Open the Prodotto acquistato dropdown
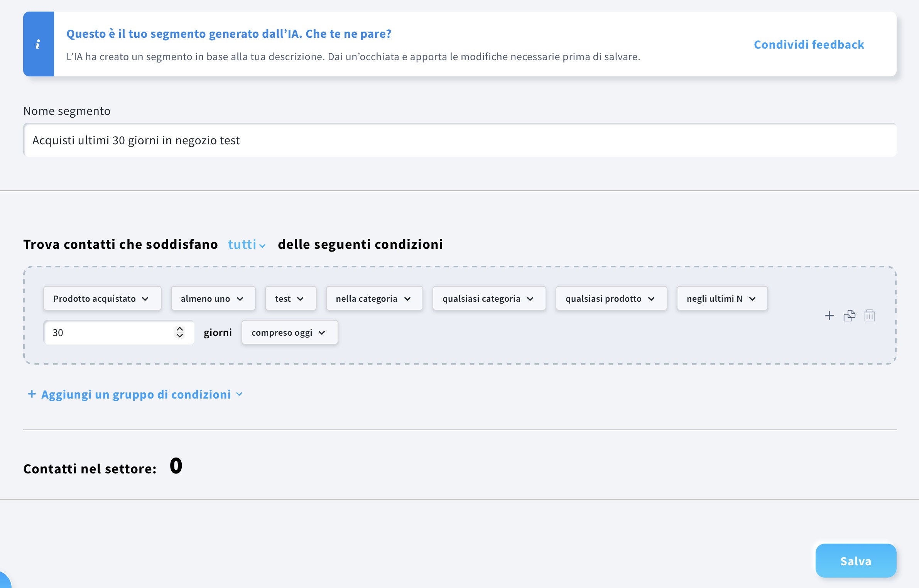 point(102,298)
